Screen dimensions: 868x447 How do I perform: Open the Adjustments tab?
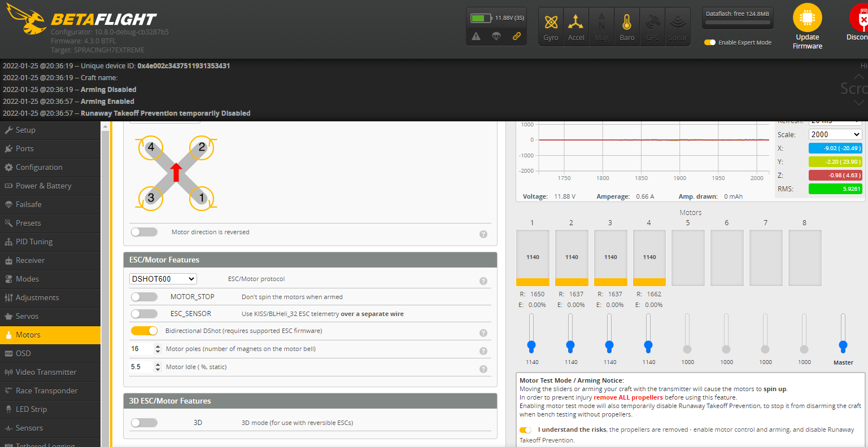[x=50, y=297]
